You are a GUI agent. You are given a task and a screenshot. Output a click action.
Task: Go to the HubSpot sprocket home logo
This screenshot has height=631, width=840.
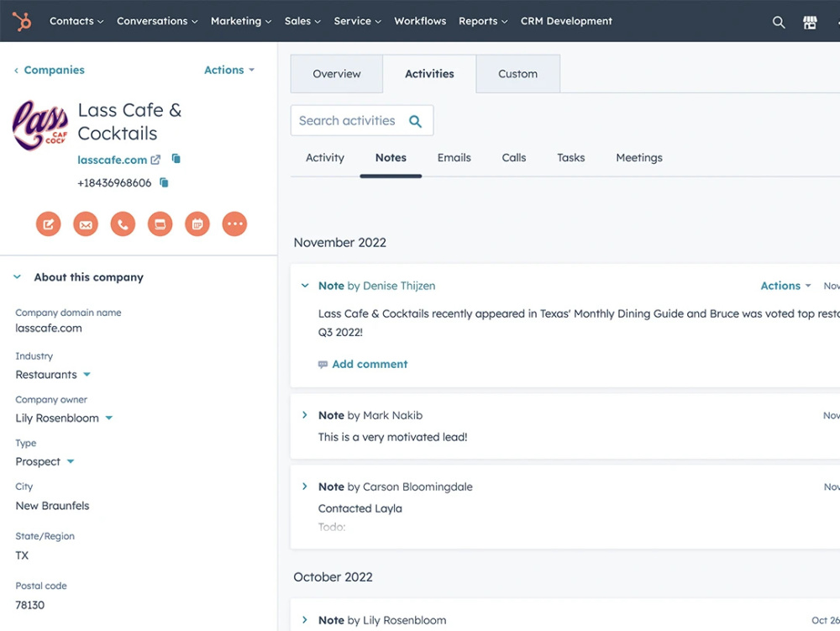(x=22, y=22)
